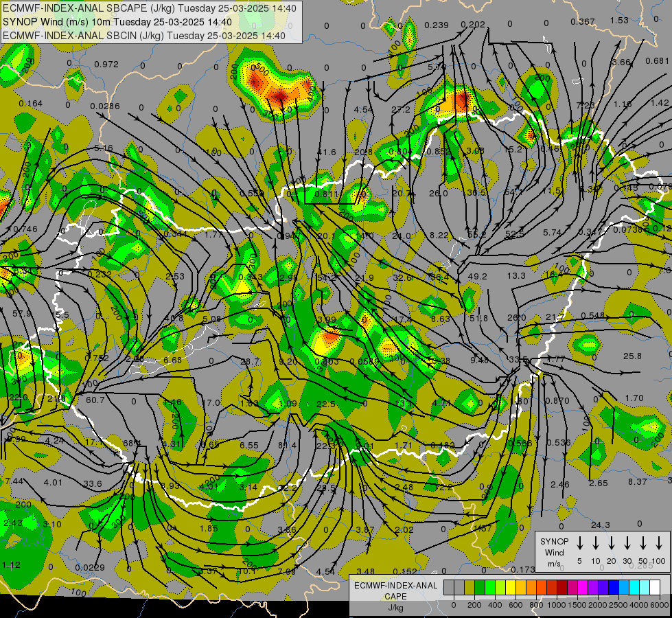Click the map value 8.37
Screen dimensions: 672x618
637,481
